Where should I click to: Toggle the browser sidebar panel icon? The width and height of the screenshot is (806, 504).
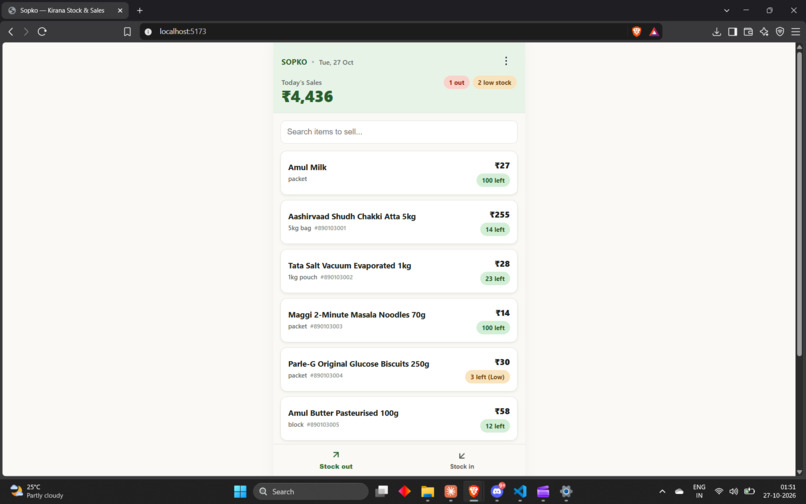click(732, 31)
